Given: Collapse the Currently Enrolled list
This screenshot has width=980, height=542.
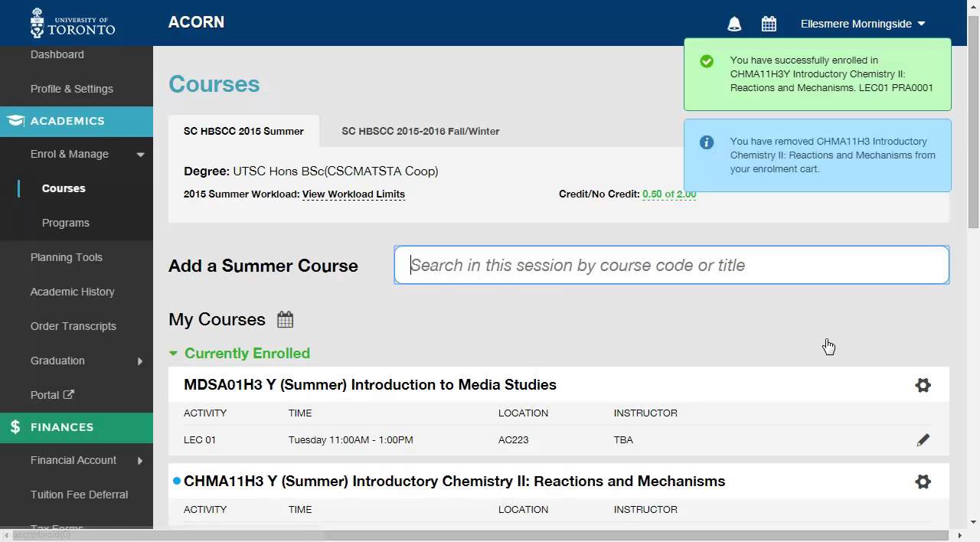Looking at the screenshot, I should [174, 353].
